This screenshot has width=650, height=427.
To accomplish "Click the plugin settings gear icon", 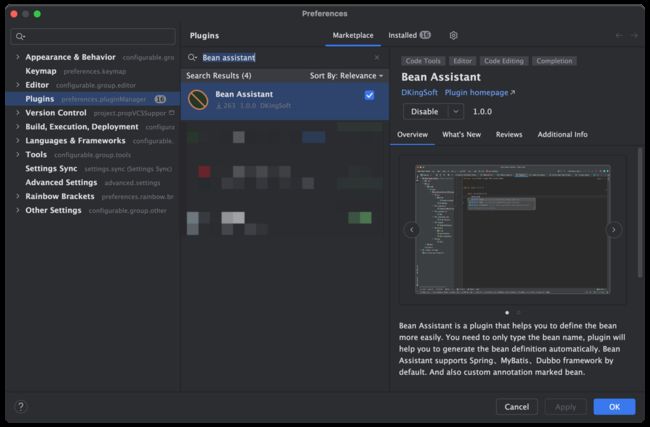I will [x=453, y=36].
